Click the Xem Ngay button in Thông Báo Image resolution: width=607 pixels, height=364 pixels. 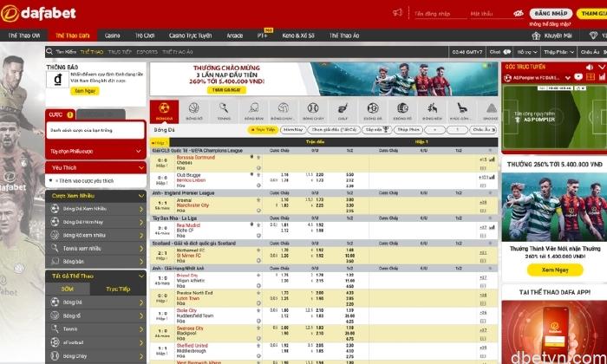(85, 91)
